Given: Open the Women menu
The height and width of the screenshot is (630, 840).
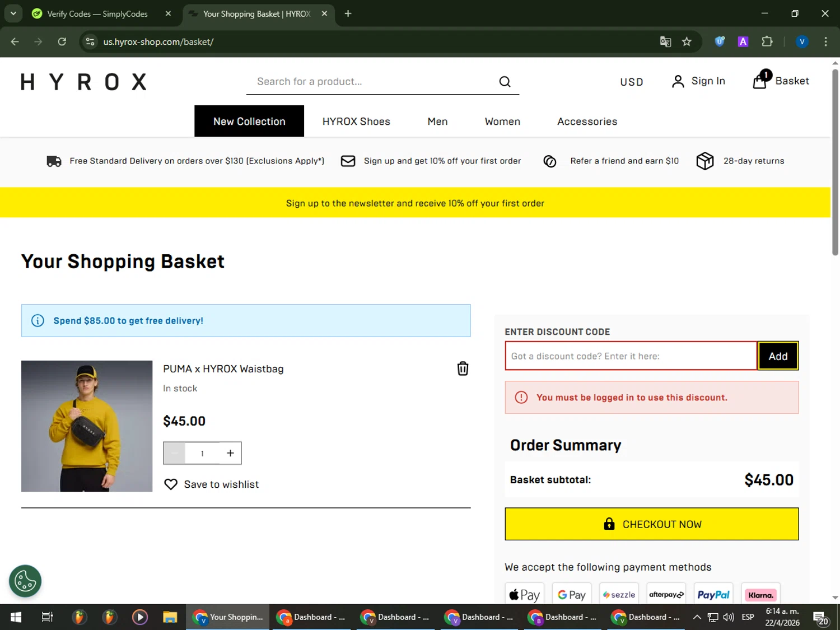Looking at the screenshot, I should pos(502,122).
